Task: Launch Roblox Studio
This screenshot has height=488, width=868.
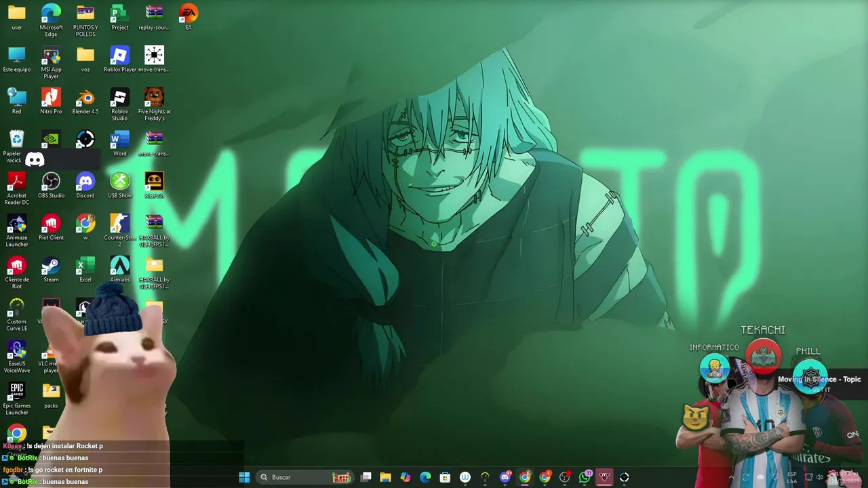Action: [x=120, y=104]
